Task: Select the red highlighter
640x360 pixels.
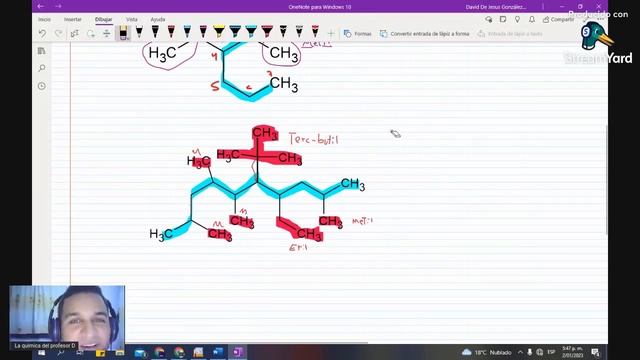Action: (267, 32)
